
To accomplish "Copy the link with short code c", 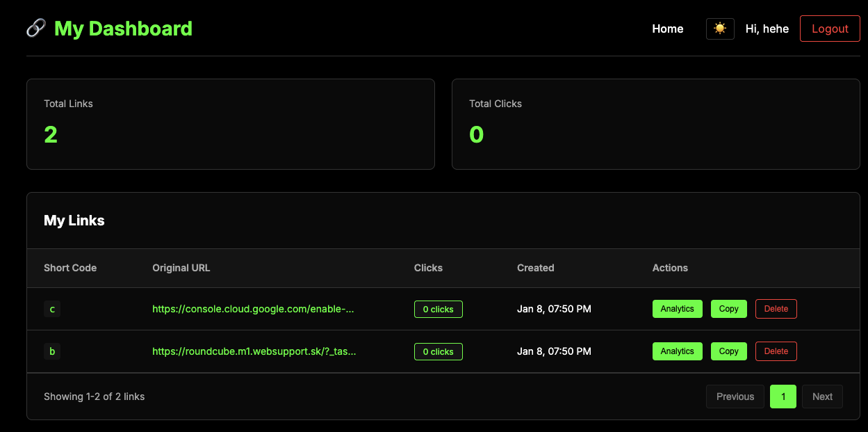I will (728, 309).
